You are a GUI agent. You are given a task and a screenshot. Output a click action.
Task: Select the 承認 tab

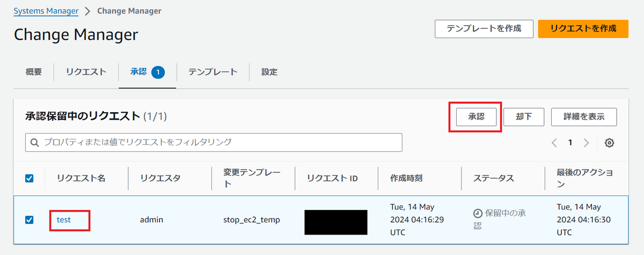(147, 71)
